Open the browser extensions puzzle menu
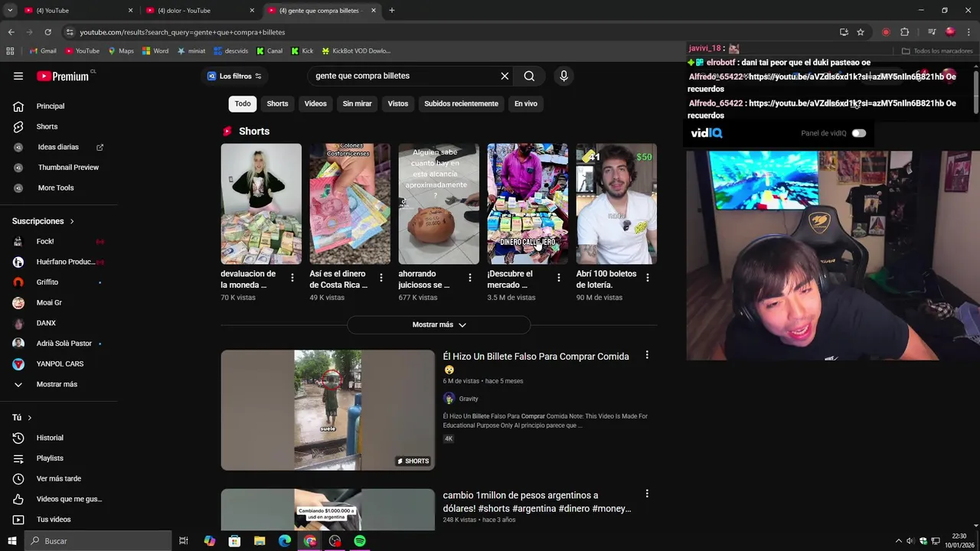The image size is (980, 551). tap(904, 32)
